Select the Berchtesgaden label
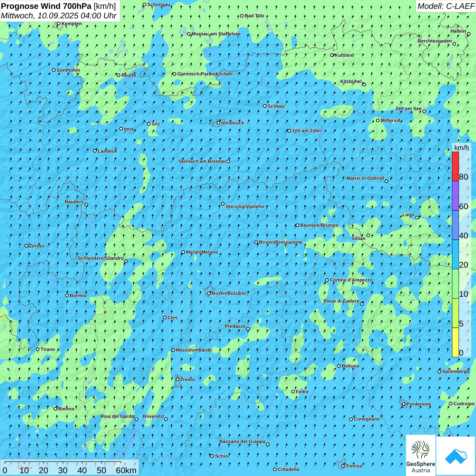476x476 pixels. [x=435, y=41]
